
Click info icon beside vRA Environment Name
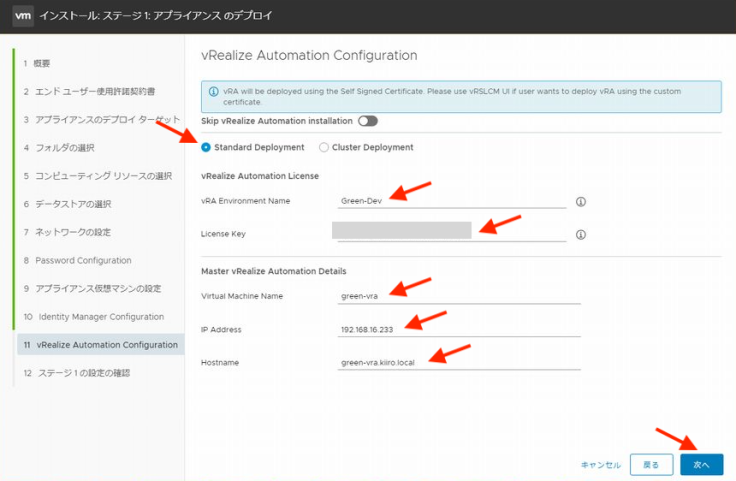581,202
